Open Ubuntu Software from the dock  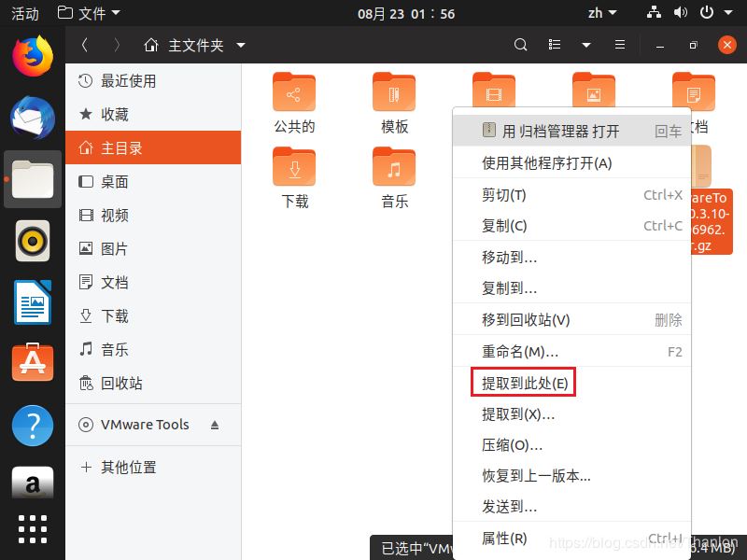(x=33, y=362)
